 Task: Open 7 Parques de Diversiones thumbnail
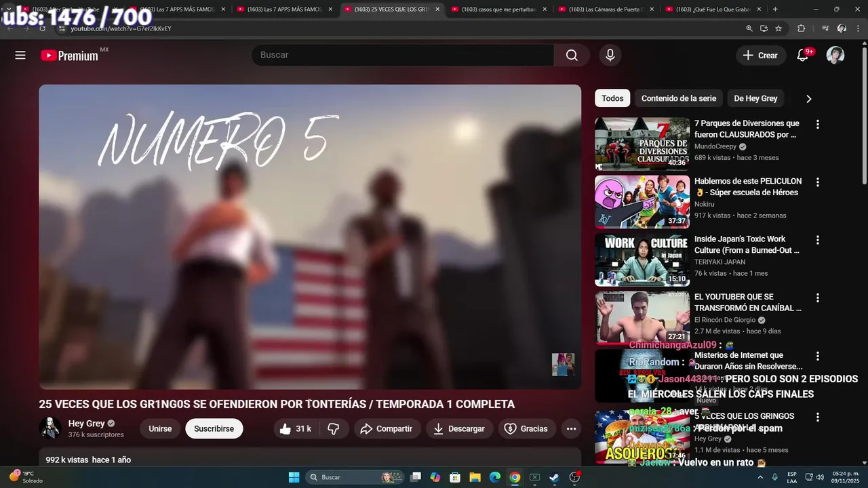click(642, 144)
